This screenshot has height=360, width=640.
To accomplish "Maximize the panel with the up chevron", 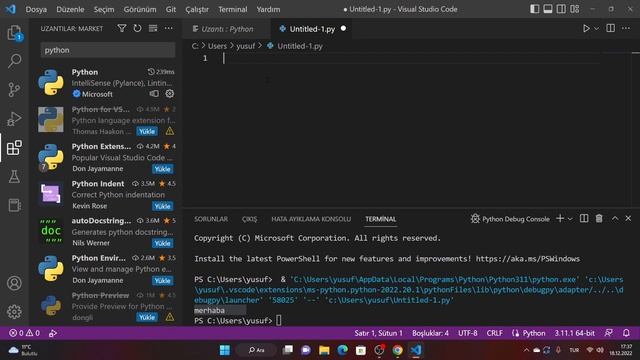I will click(x=615, y=219).
